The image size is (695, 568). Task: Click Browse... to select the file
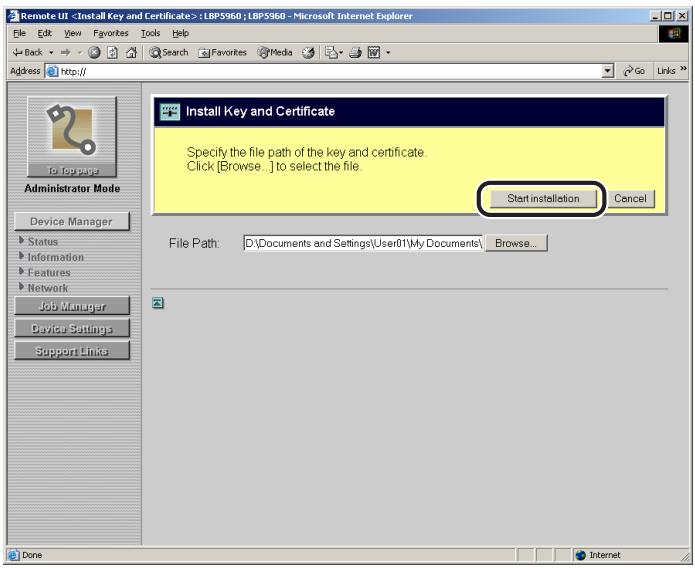[516, 243]
